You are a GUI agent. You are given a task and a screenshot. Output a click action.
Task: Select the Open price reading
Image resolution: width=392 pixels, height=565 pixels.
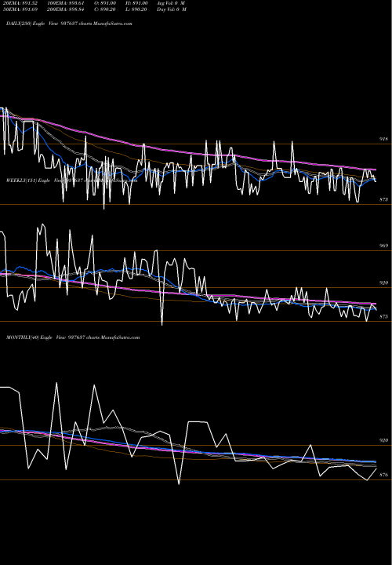pyautogui.click(x=105, y=3)
